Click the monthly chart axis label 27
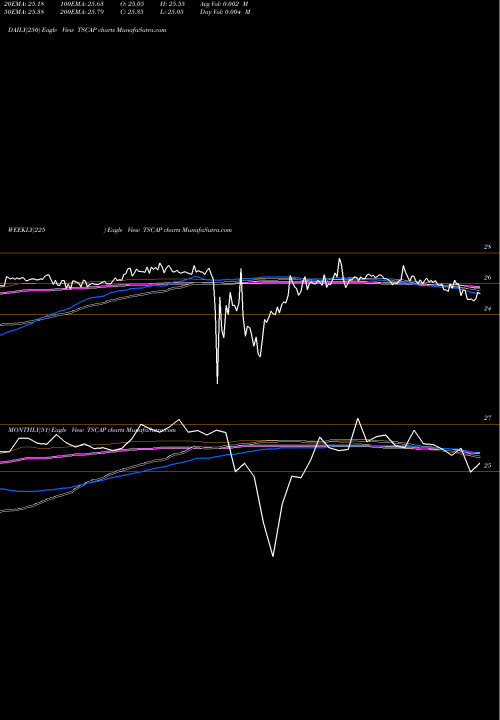The image size is (500, 720). click(x=487, y=418)
